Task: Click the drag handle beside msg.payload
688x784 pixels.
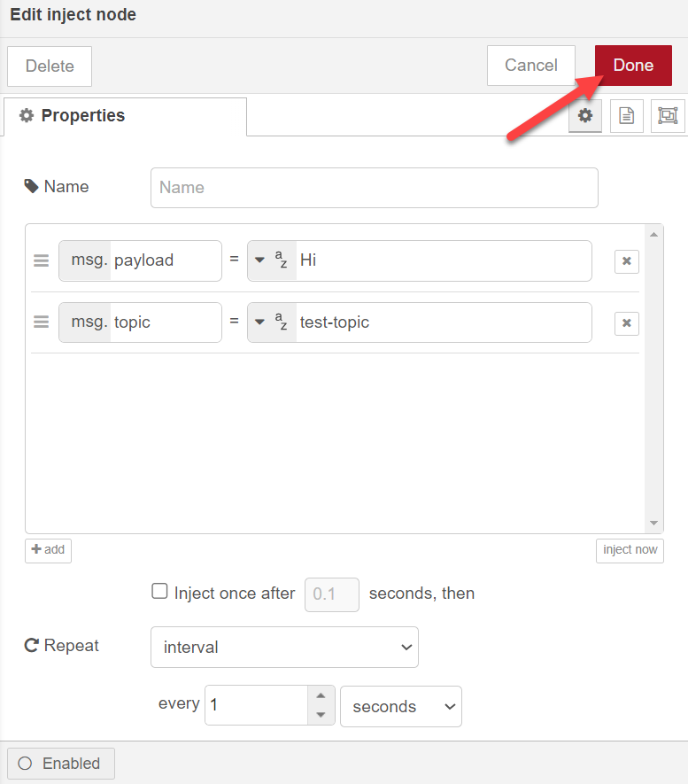Action: pyautogui.click(x=41, y=260)
